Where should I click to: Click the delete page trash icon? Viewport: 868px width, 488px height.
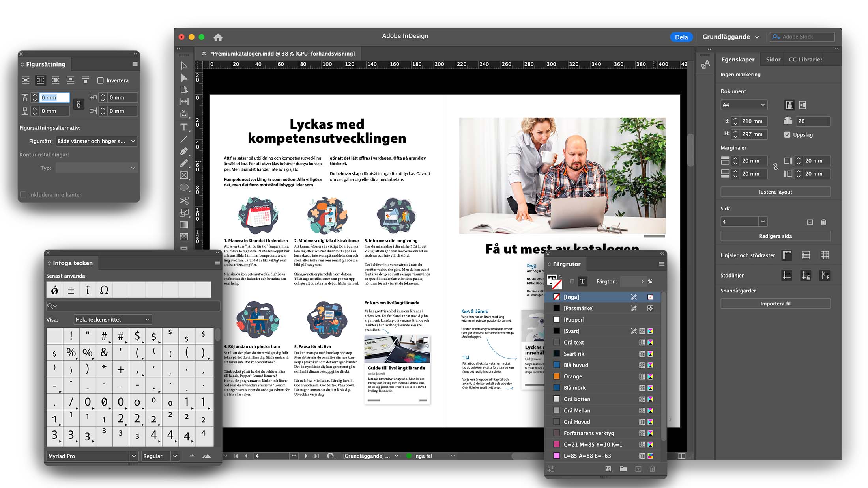click(x=823, y=222)
